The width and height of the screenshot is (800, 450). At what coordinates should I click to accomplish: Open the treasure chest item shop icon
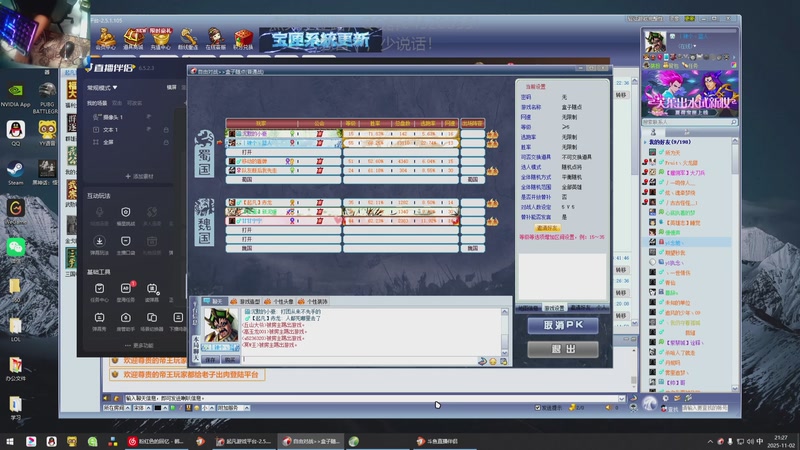click(133, 39)
